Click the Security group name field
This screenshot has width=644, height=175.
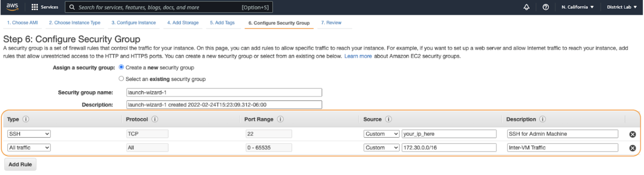coord(224,92)
